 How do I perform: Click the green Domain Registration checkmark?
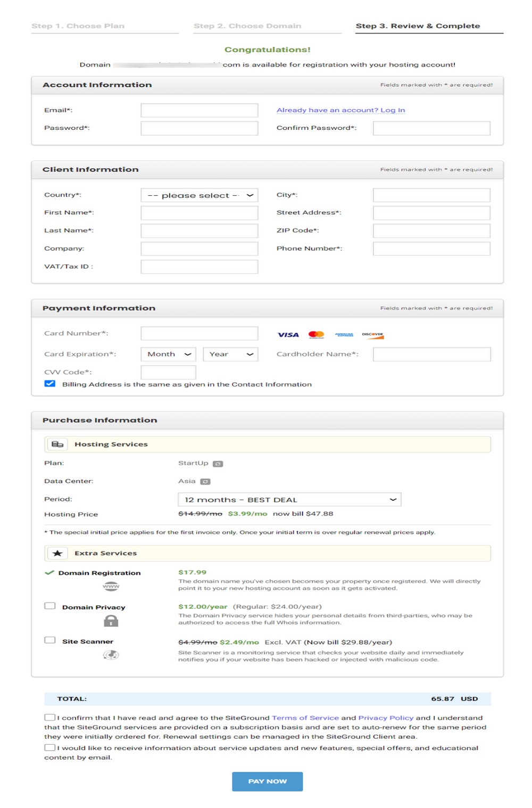[49, 573]
